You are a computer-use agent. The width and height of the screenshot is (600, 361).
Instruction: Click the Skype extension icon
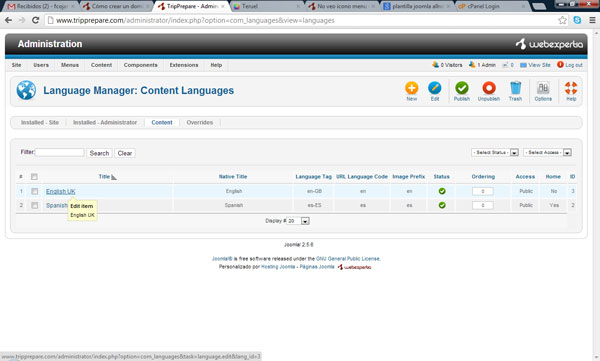(577, 20)
